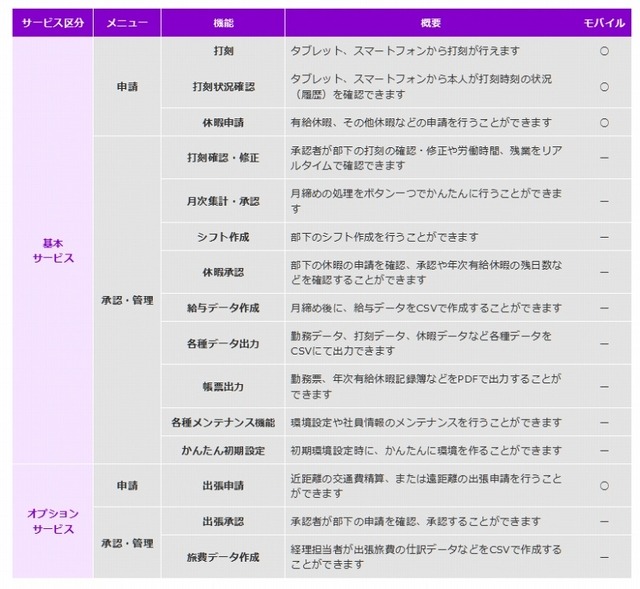Select the 休暇承認 function cell
Screen dimensions: 640x589
point(223,272)
